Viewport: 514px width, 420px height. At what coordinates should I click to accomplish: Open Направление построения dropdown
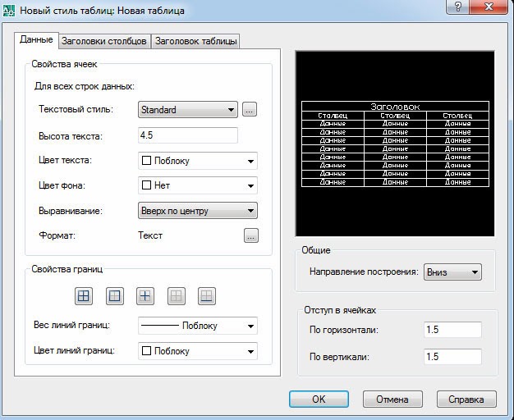tap(452, 272)
